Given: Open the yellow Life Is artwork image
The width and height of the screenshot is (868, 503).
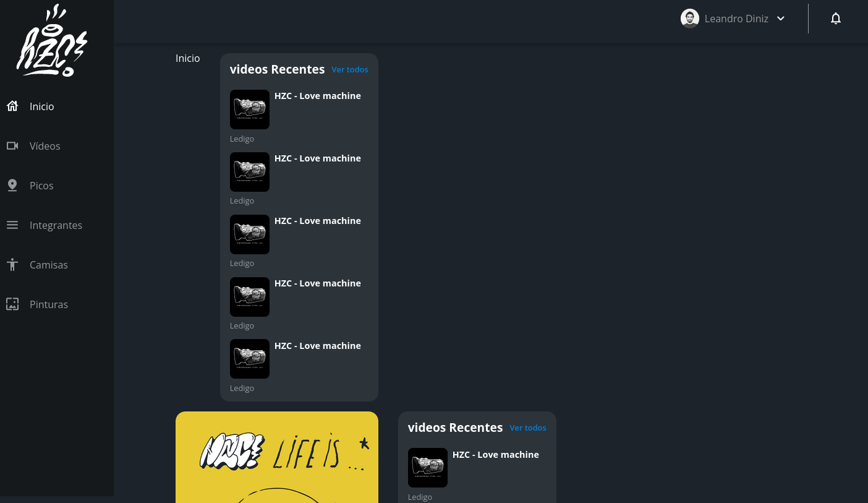Looking at the screenshot, I should [277, 457].
